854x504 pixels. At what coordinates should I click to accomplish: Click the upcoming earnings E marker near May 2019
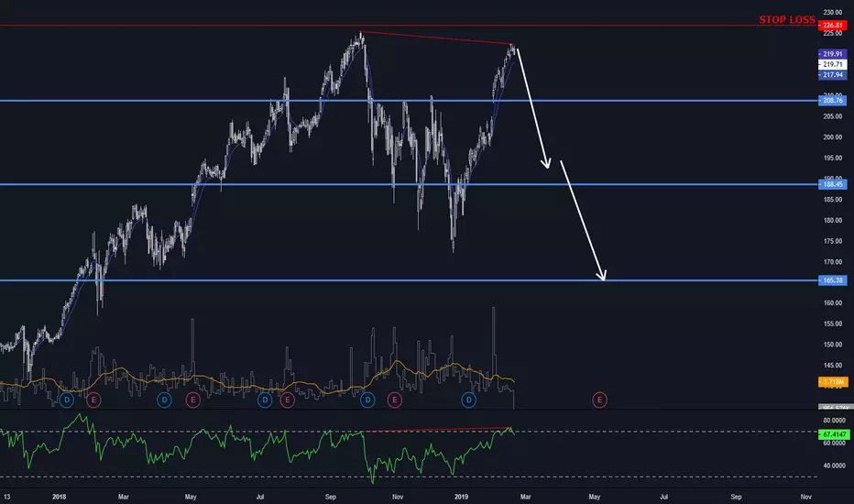pyautogui.click(x=599, y=400)
